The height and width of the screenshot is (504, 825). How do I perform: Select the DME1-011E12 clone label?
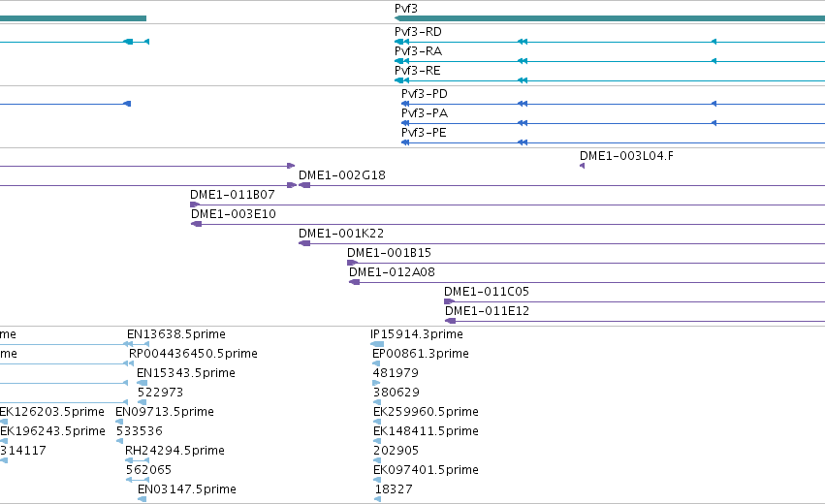click(487, 311)
